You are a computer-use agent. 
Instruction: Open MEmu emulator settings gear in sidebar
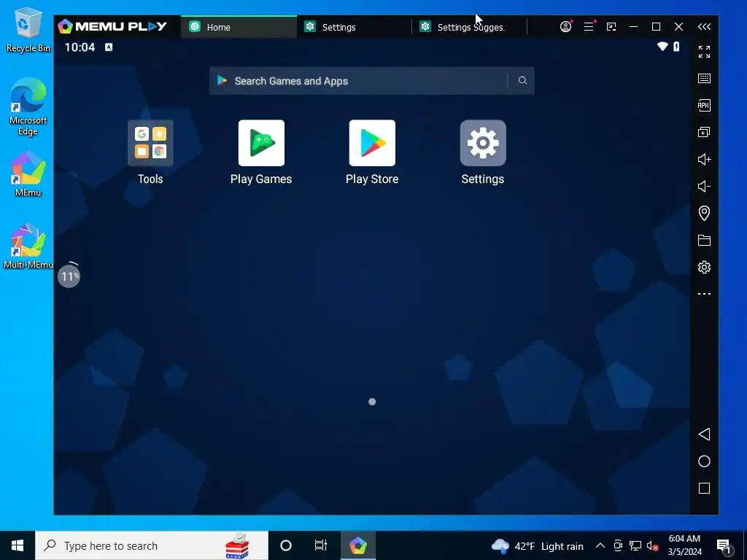point(704,267)
